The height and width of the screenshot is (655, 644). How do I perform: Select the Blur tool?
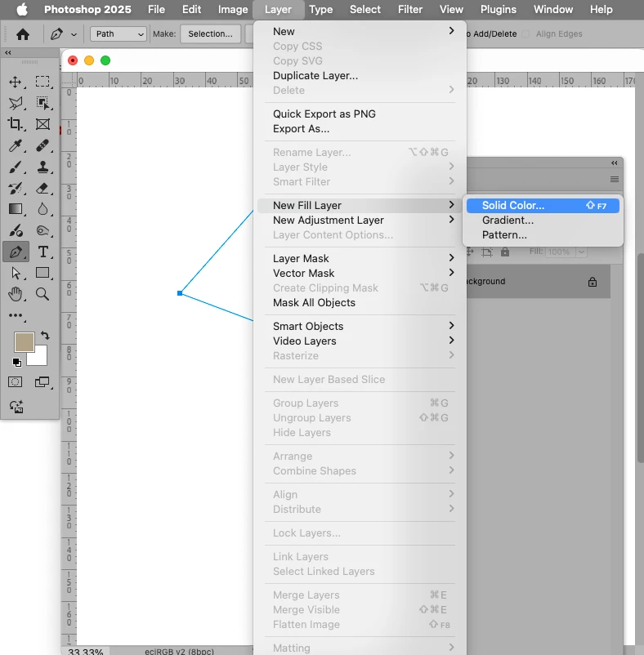42,209
